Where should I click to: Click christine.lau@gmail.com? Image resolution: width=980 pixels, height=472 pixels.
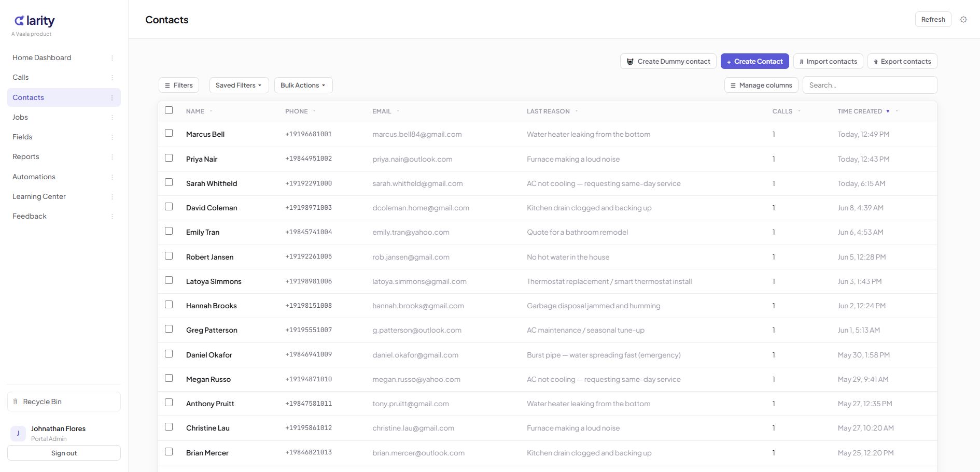[413, 428]
